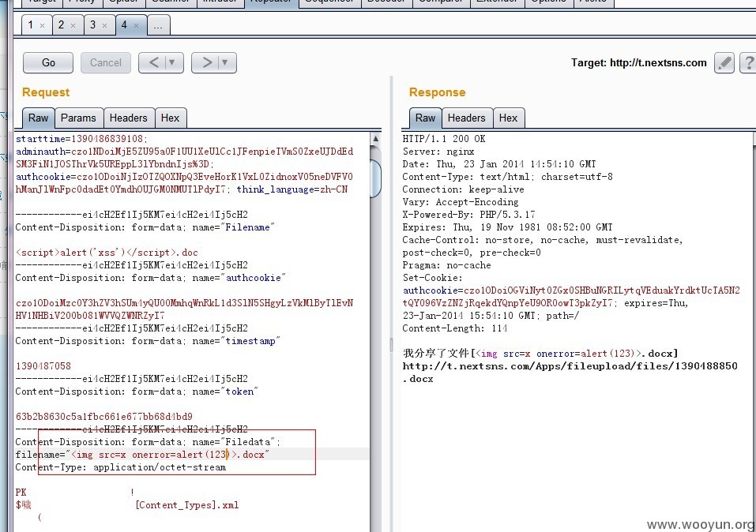Image resolution: width=756 pixels, height=532 pixels.
Task: Click the timestamp value 1390487058
Action: [x=43, y=366]
